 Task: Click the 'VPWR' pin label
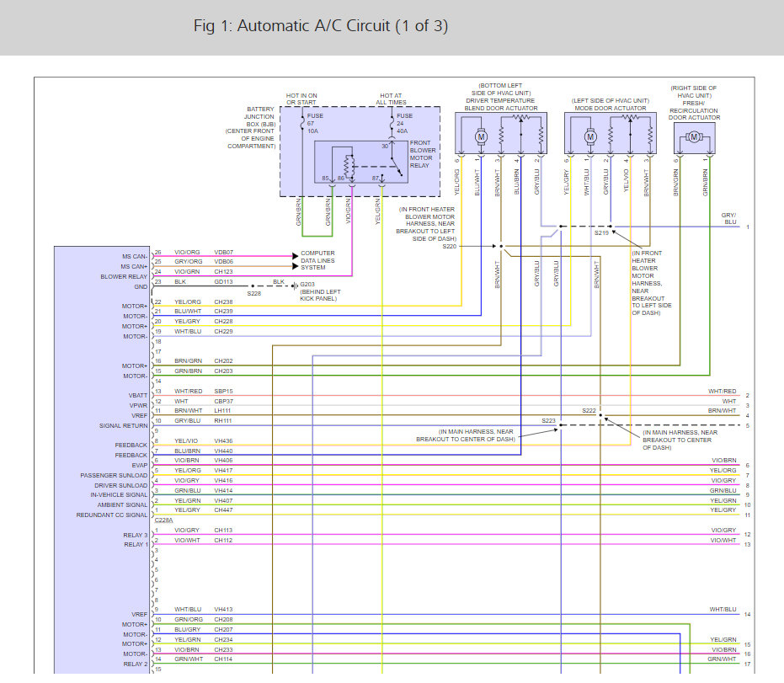[138, 405]
